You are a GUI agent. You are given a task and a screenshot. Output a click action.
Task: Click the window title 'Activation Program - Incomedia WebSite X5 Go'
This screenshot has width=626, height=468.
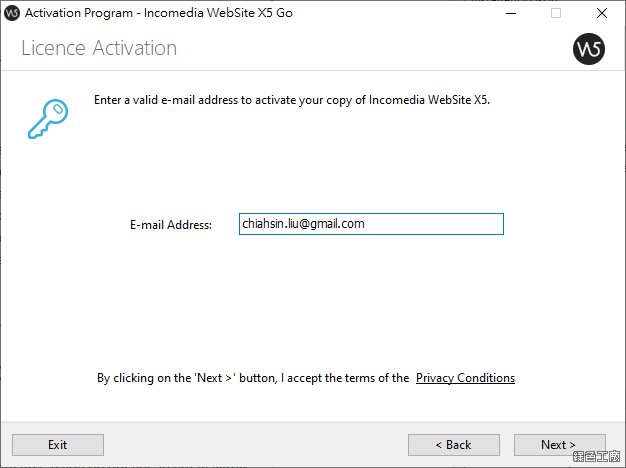click(x=158, y=13)
